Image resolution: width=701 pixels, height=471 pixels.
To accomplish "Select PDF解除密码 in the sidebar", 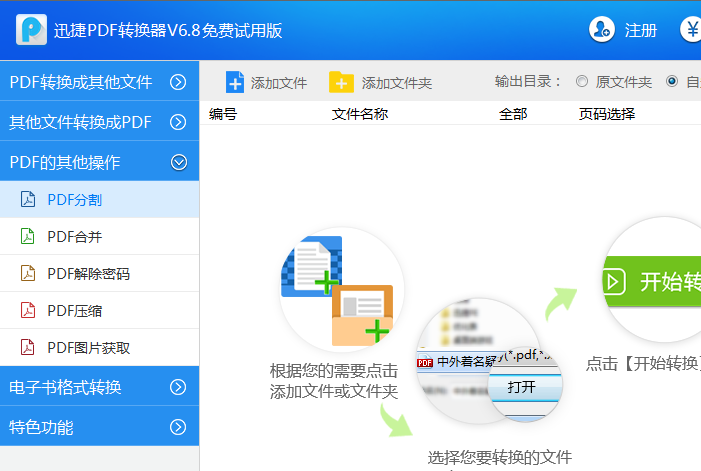I will point(99,273).
